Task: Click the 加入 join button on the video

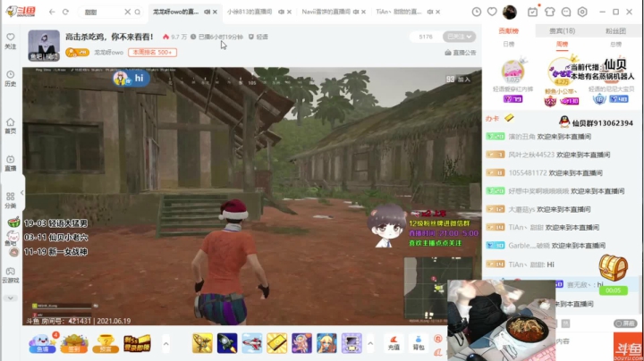Action: point(463,80)
